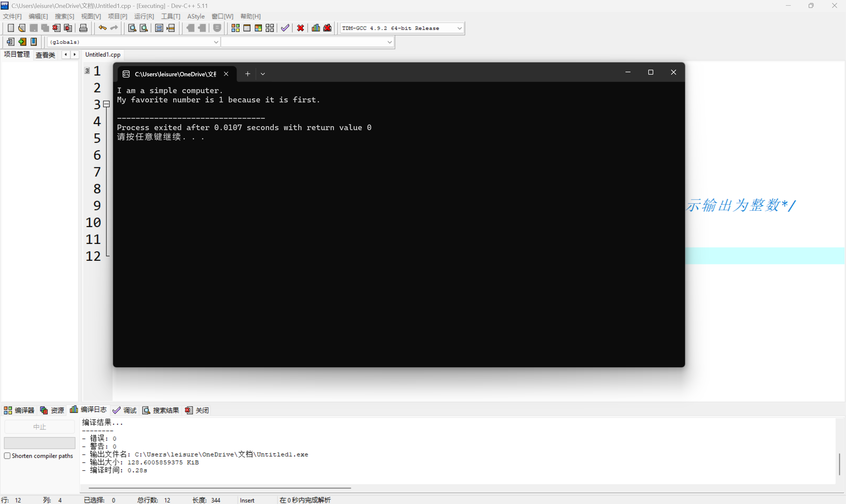Run the compiled program

tap(247, 28)
